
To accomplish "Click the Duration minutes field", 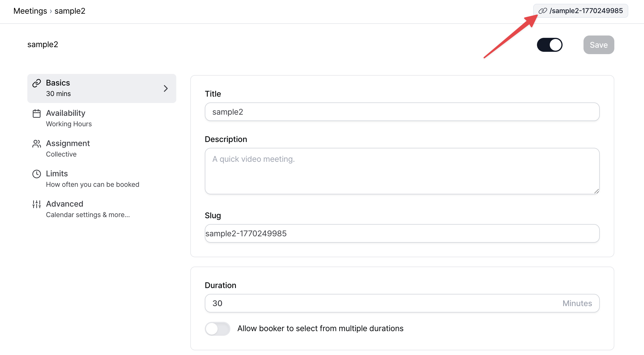I will [378, 303].
